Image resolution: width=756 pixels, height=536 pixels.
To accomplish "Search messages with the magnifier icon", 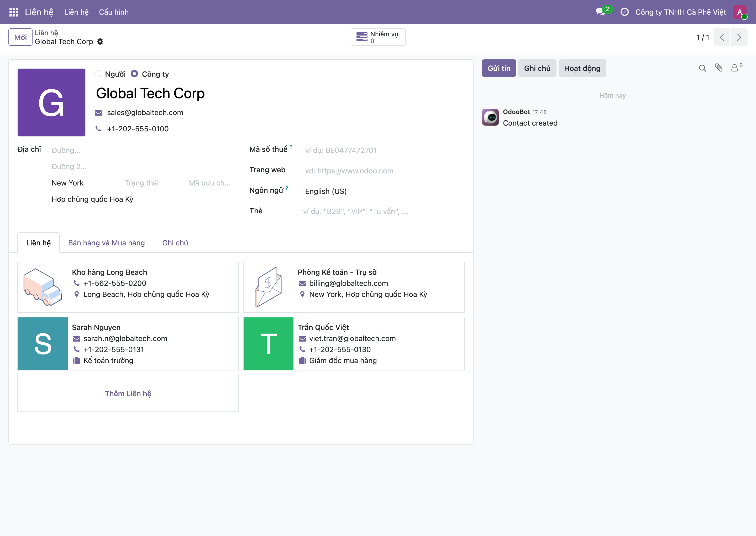I will [x=703, y=68].
